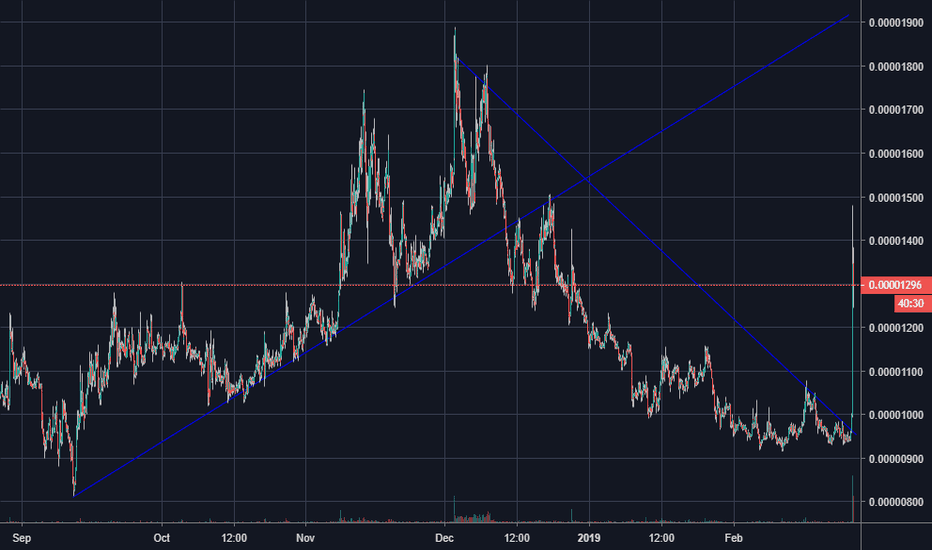Click the Dec label on time axis
This screenshot has height=550, width=932.
point(445,538)
